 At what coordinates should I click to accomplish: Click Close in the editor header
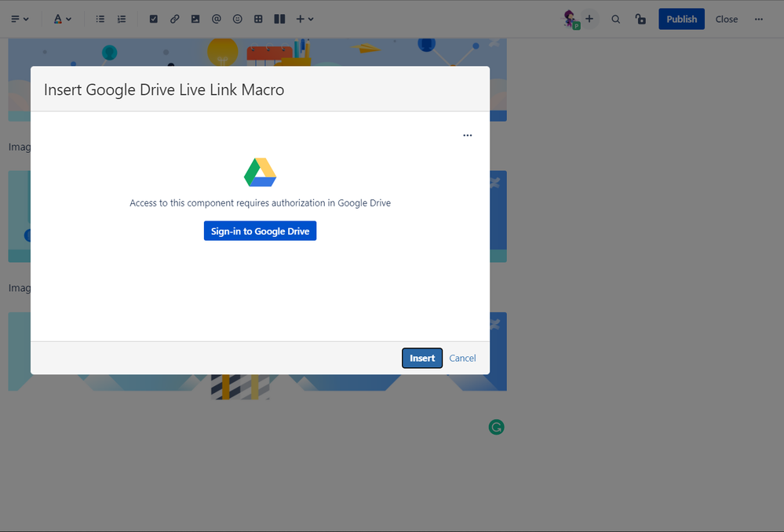tap(727, 19)
